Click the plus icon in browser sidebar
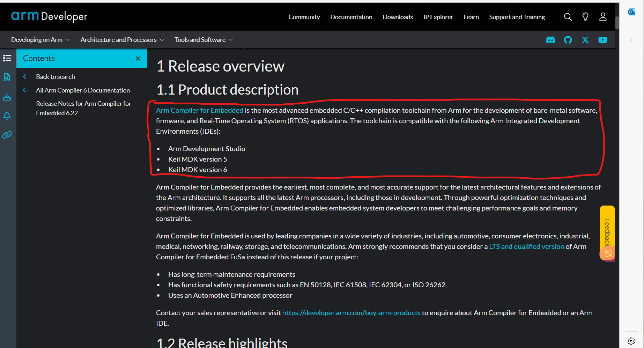The image size is (644, 348). [x=631, y=40]
